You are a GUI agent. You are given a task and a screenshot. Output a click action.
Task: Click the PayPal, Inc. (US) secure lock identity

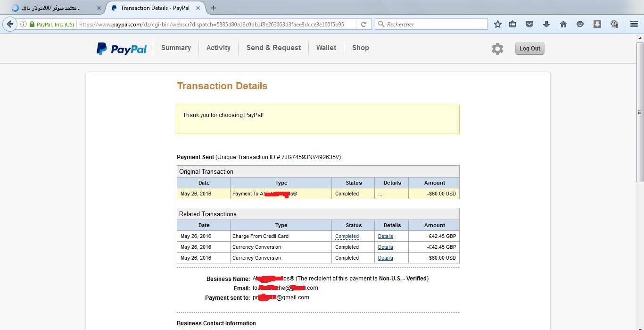tap(51, 25)
